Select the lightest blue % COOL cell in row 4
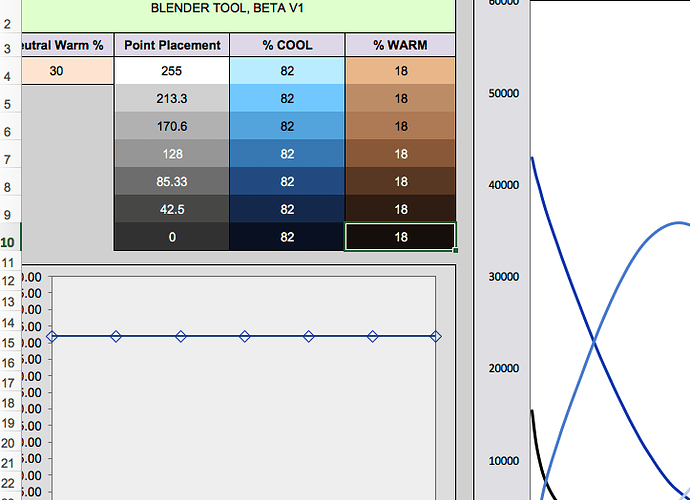 pos(287,71)
